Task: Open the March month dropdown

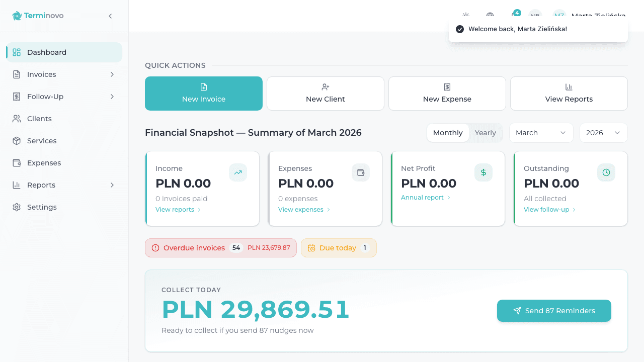Action: point(541,133)
